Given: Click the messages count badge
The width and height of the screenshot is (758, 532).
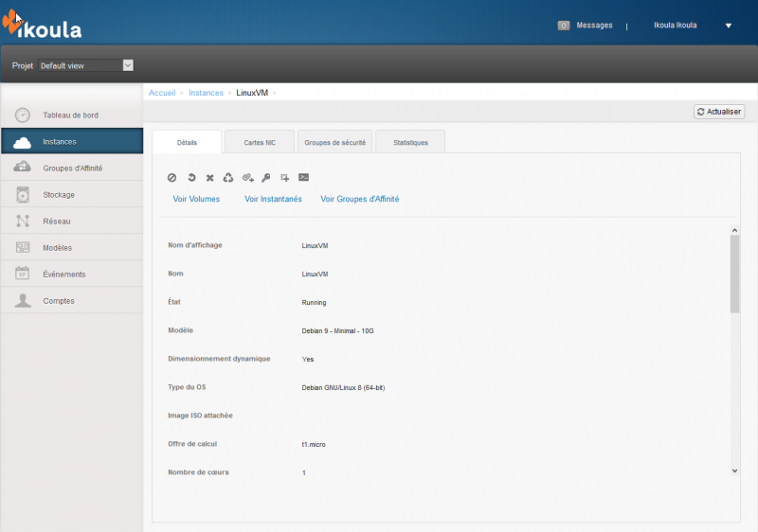Looking at the screenshot, I should [563, 26].
